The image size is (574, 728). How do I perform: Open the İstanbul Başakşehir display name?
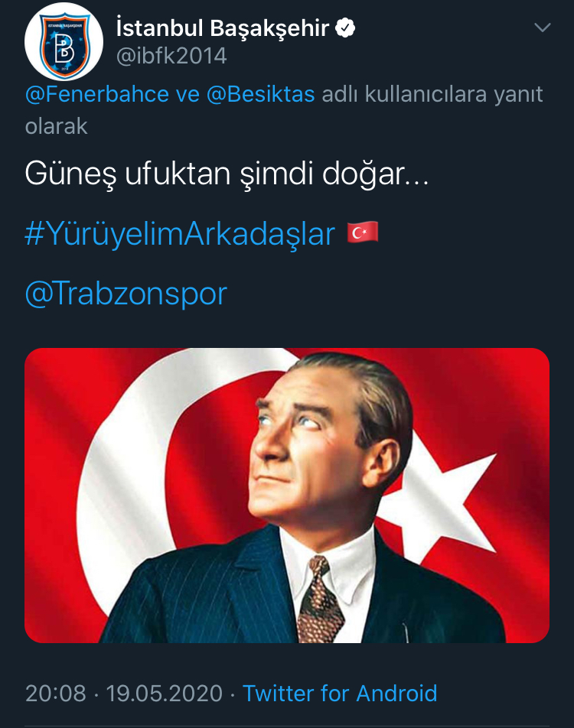tap(223, 28)
